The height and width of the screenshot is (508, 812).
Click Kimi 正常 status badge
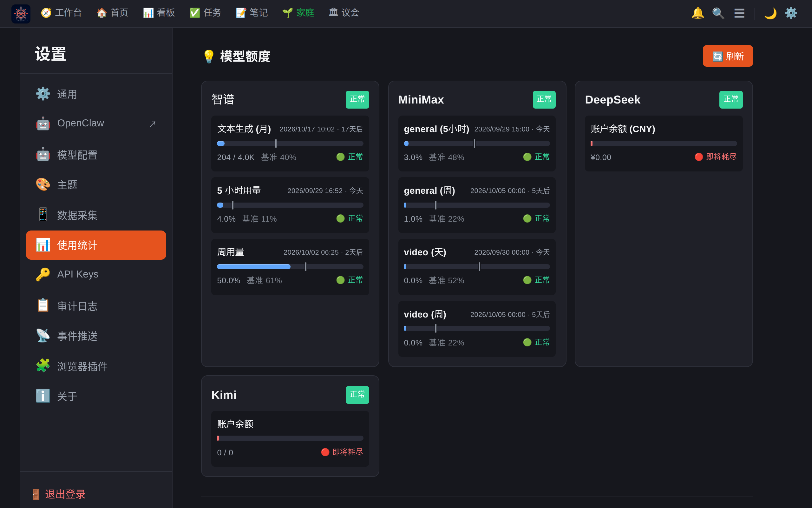(x=357, y=395)
